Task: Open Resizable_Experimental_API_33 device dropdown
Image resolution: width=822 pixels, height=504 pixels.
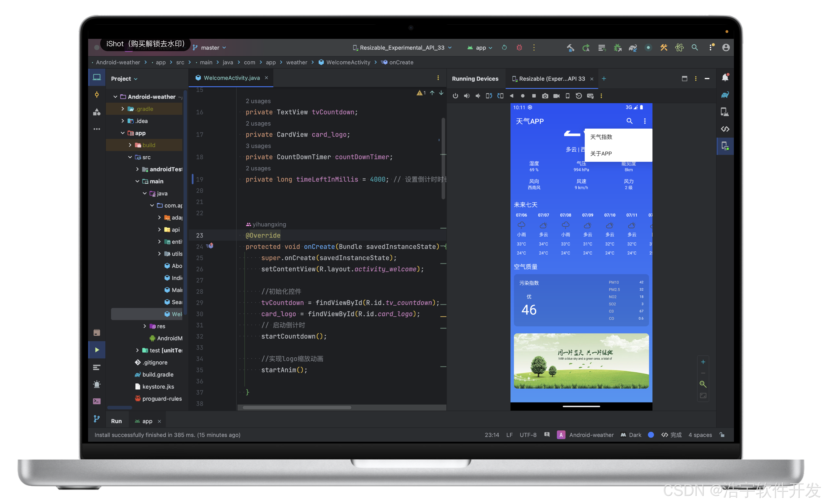Action: (x=402, y=48)
